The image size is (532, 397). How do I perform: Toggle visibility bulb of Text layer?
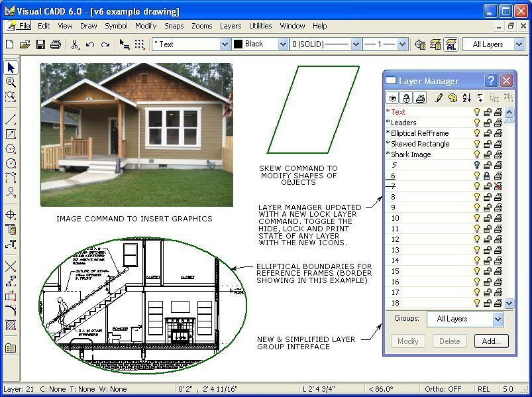click(477, 112)
